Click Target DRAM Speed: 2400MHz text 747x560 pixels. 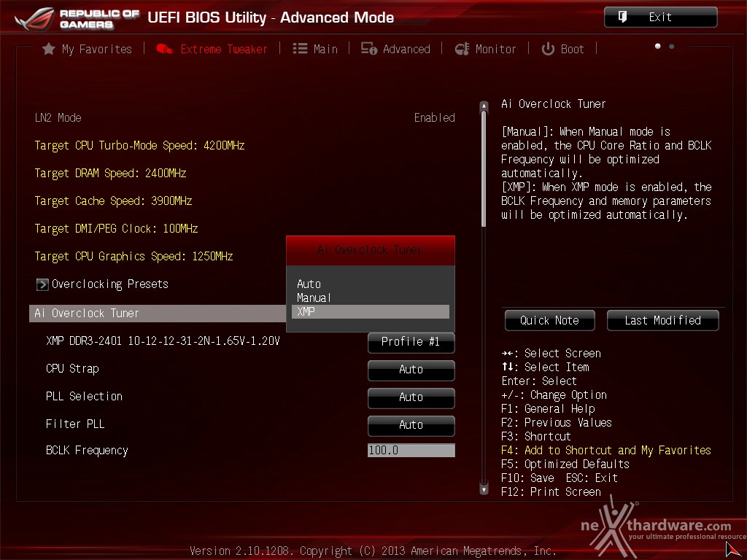[x=110, y=174]
